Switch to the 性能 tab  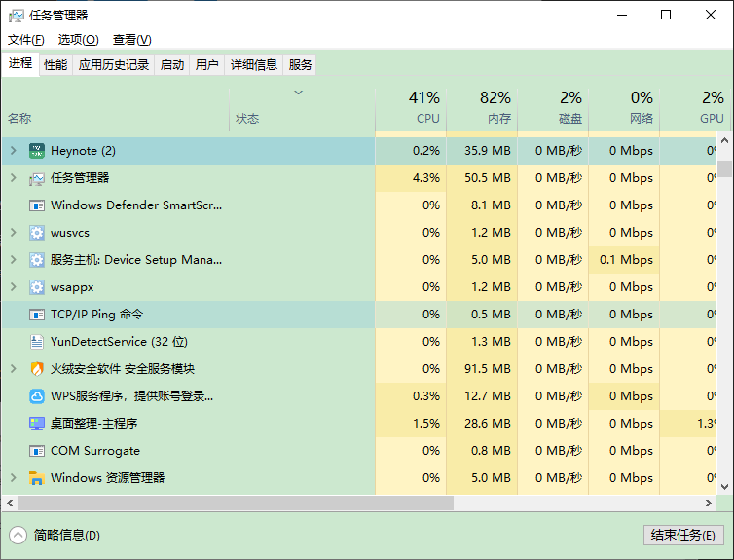[x=55, y=64]
